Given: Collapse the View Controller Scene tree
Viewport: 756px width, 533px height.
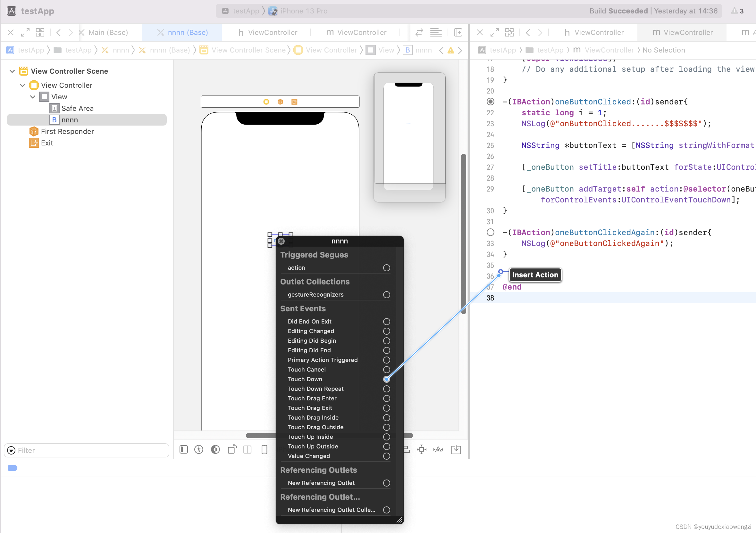Looking at the screenshot, I should pos(12,71).
